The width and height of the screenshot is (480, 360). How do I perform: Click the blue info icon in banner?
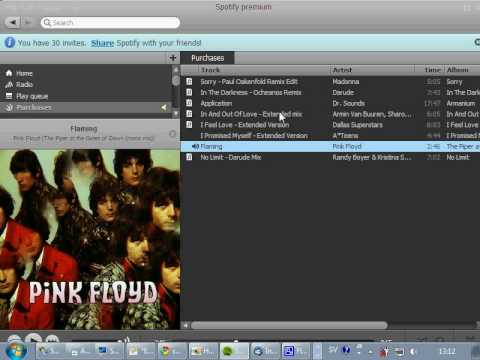coord(10,42)
